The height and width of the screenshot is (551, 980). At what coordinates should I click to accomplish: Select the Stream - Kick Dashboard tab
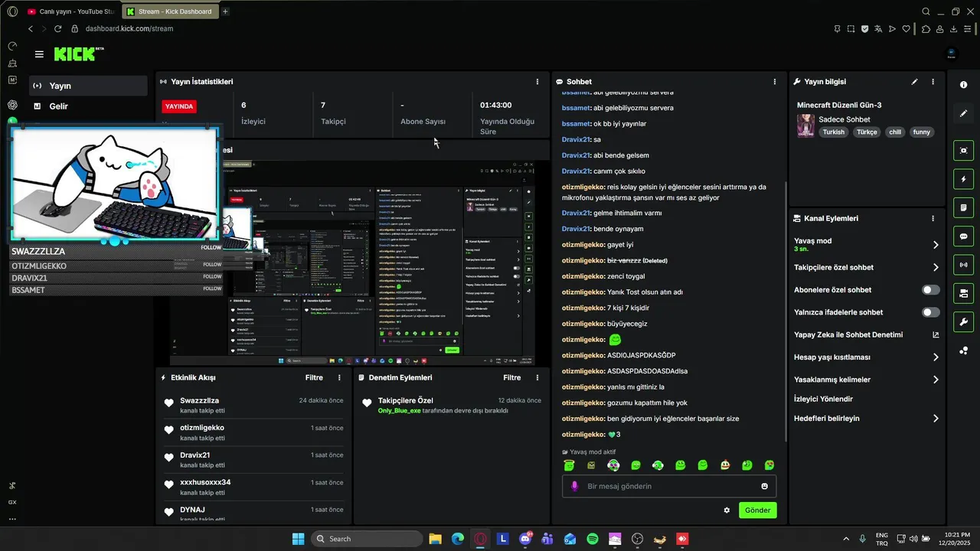coord(171,11)
